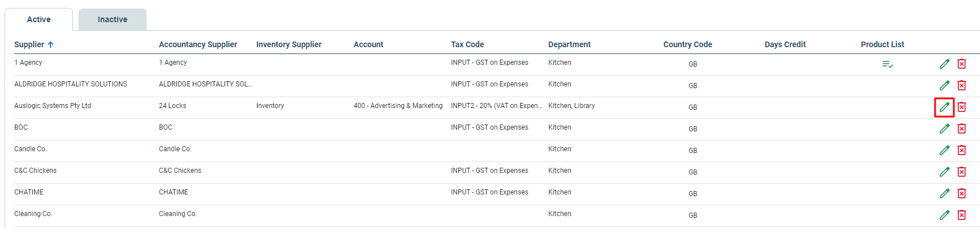
Task: Edit the 1 Agency supplier
Action: tap(944, 64)
